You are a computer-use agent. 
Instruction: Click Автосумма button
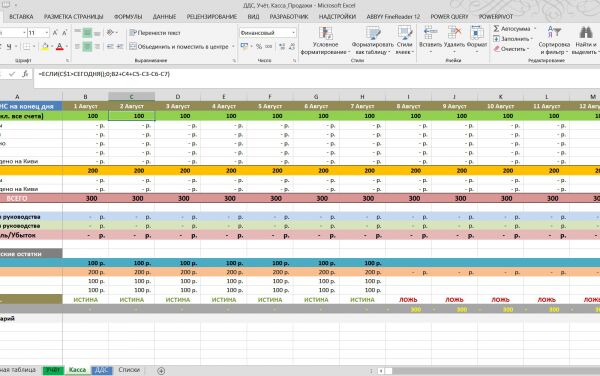[512, 29]
